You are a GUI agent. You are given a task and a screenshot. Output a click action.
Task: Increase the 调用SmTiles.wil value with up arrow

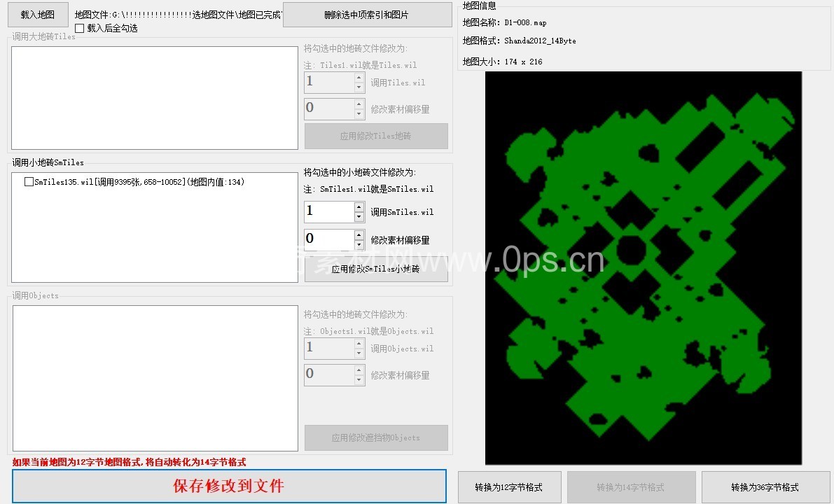click(x=359, y=207)
